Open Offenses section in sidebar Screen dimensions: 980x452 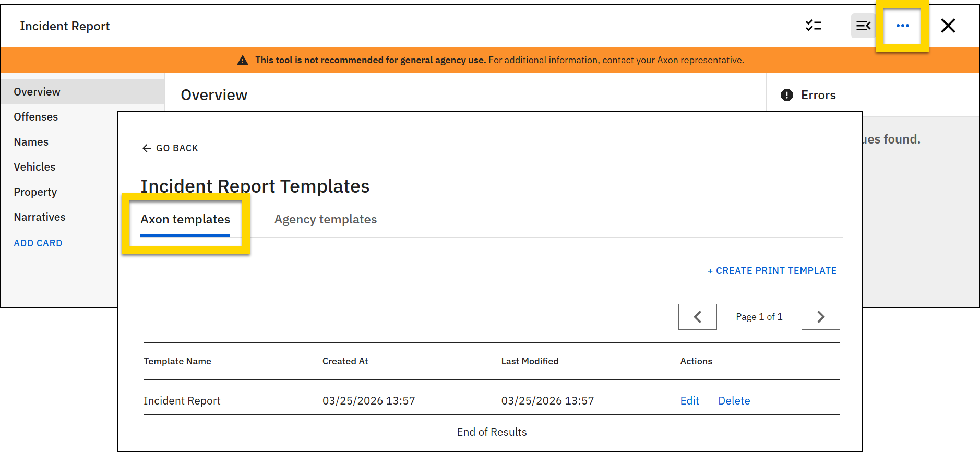point(35,117)
